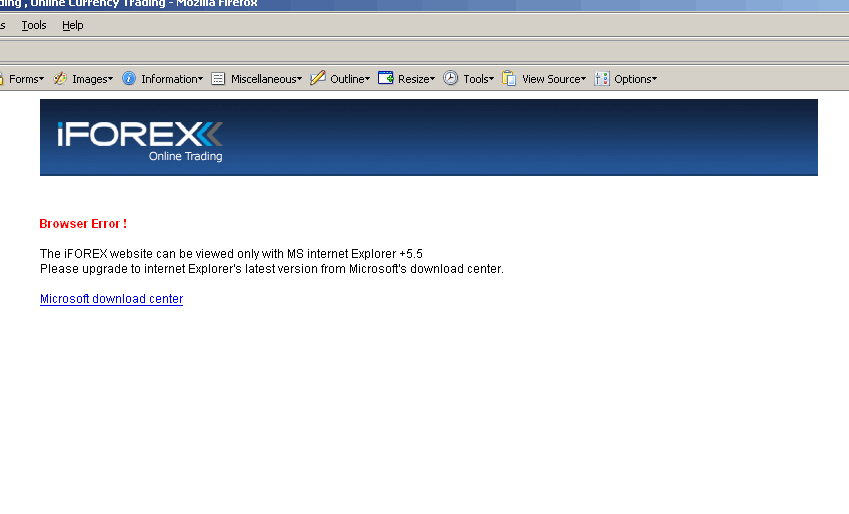Click the Resize window icon
The width and height of the screenshot is (849, 514).
tap(386, 78)
